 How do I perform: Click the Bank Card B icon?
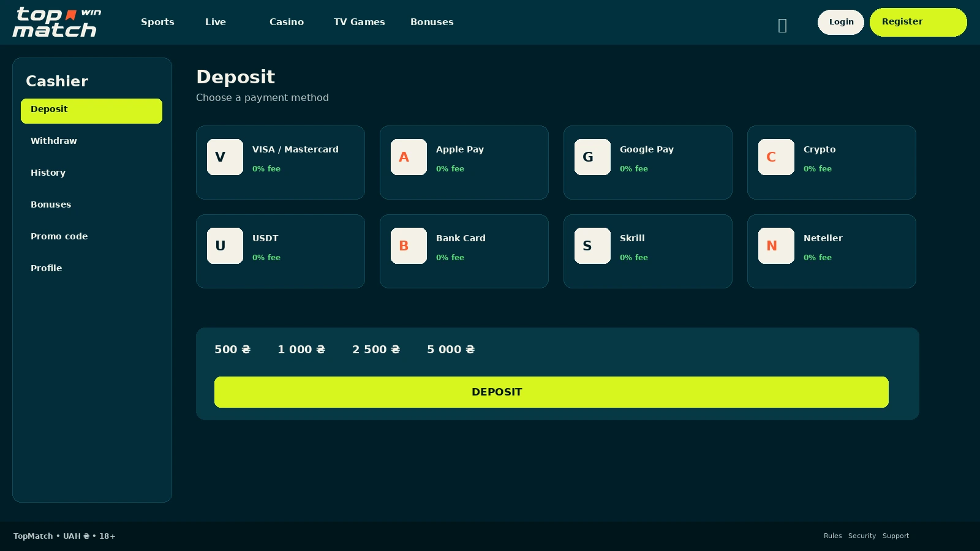click(409, 246)
